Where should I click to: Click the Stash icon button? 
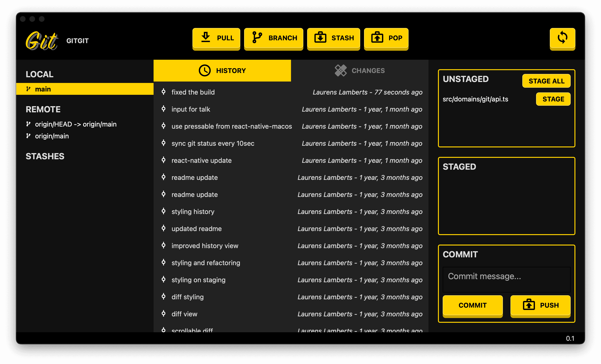coord(333,38)
